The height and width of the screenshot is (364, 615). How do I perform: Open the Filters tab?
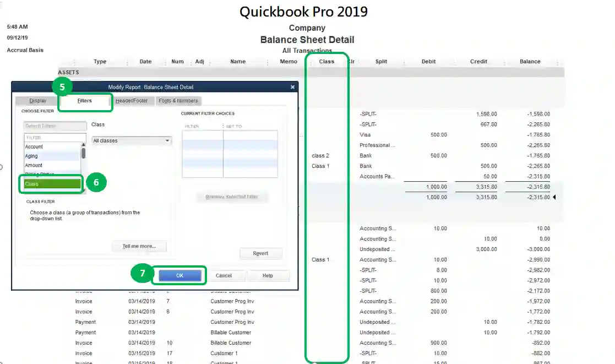click(85, 101)
